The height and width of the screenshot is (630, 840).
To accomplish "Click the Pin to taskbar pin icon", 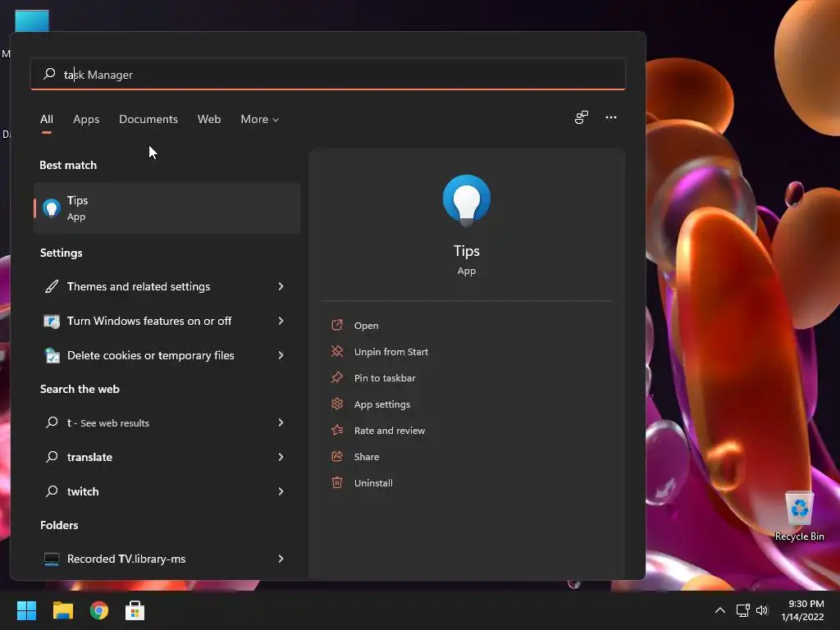I will tap(337, 377).
